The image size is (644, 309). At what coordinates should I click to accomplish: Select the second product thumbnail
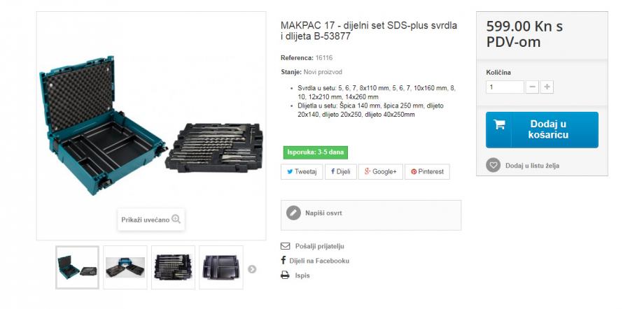pyautogui.click(x=125, y=268)
